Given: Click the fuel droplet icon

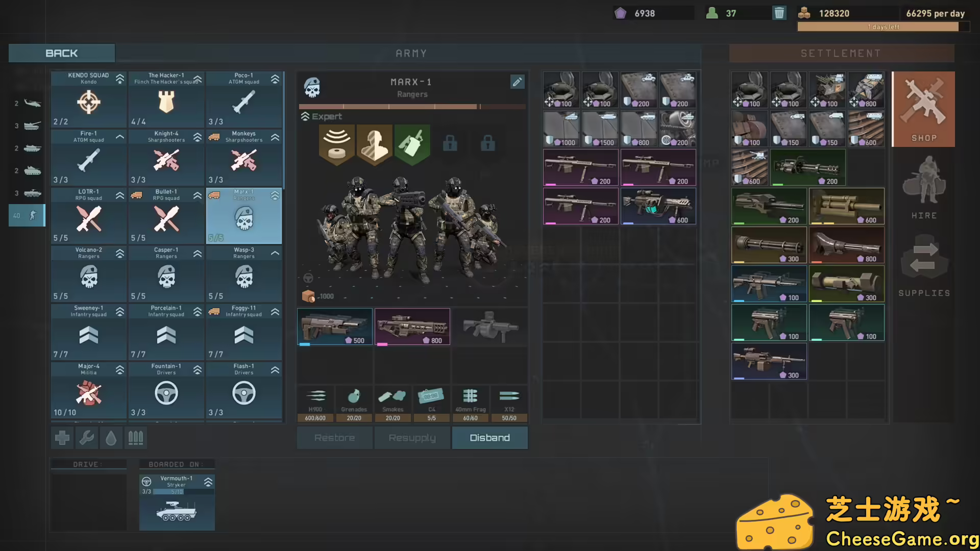Looking at the screenshot, I should [x=111, y=438].
